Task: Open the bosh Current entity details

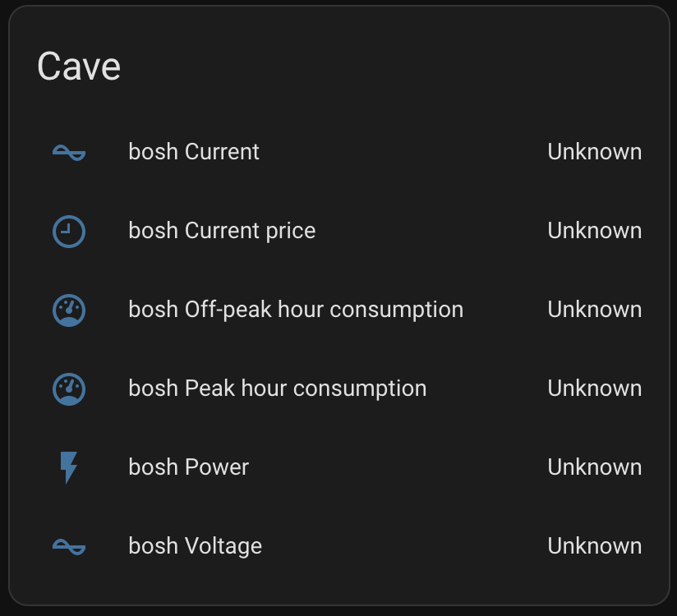Action: pyautogui.click(x=194, y=152)
